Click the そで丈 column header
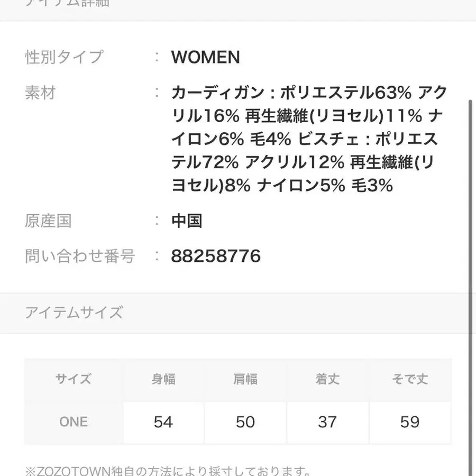 click(410, 379)
